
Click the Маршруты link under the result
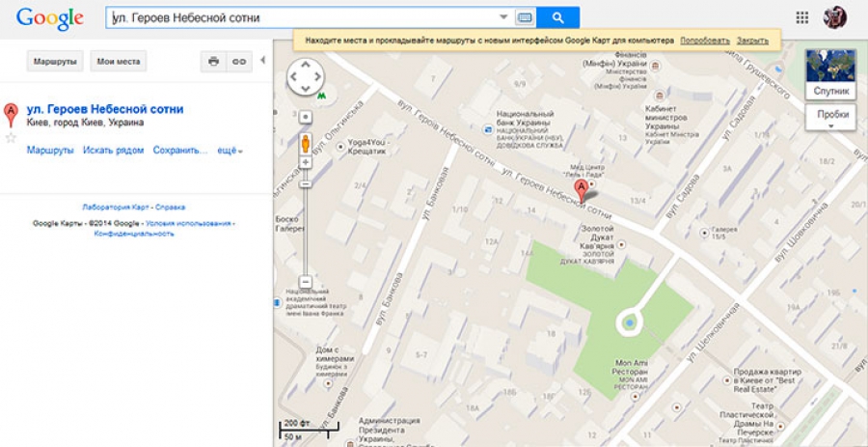(x=50, y=150)
